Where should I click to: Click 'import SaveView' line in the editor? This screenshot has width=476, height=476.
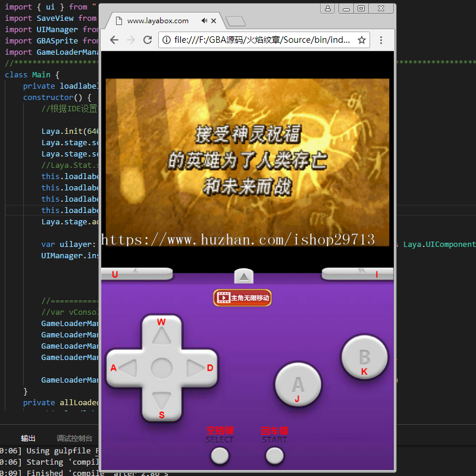coord(51,18)
